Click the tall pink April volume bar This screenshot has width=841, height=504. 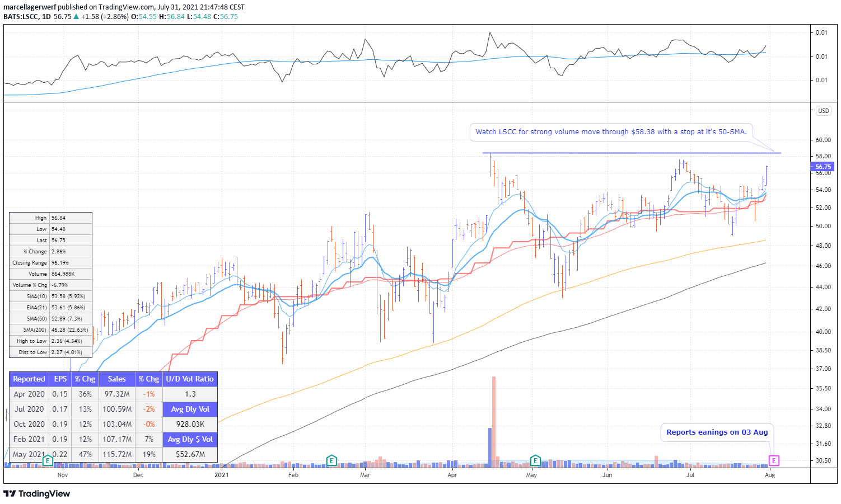click(x=494, y=421)
